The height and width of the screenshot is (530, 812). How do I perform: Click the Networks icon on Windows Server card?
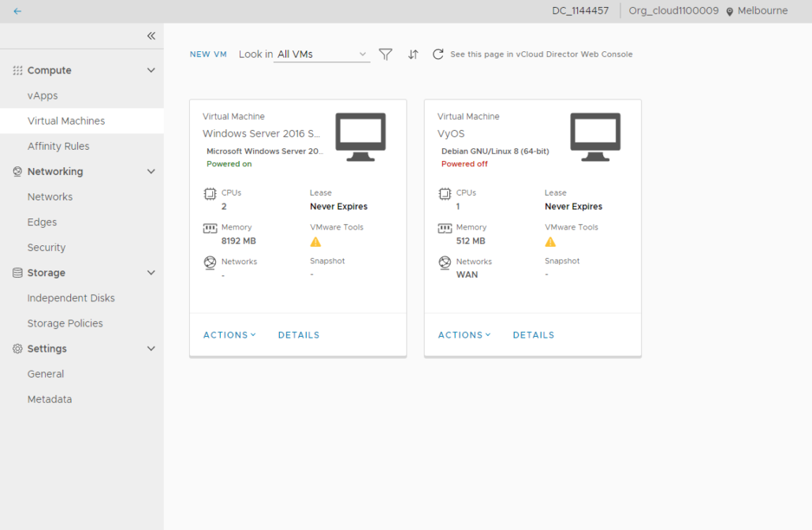coord(210,262)
